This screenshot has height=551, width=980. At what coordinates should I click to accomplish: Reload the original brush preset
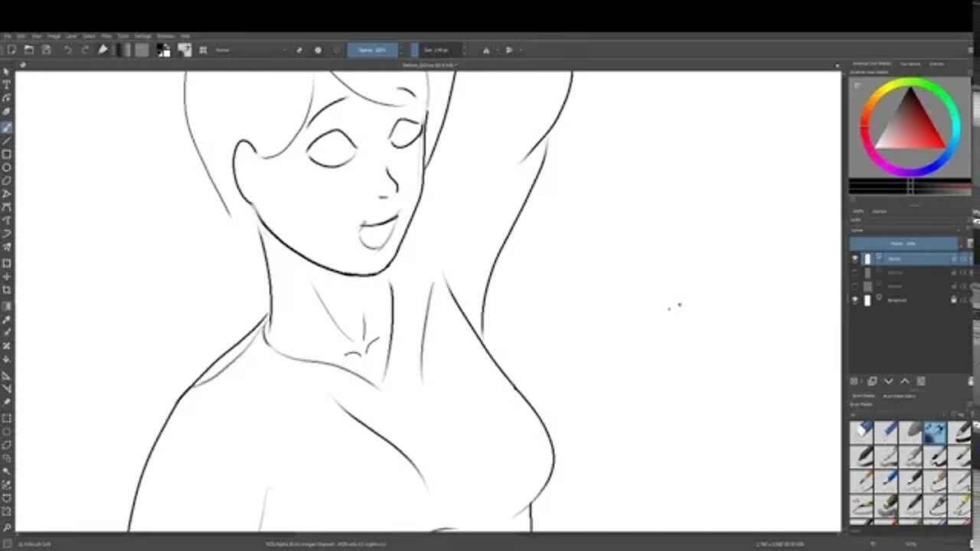point(336,50)
